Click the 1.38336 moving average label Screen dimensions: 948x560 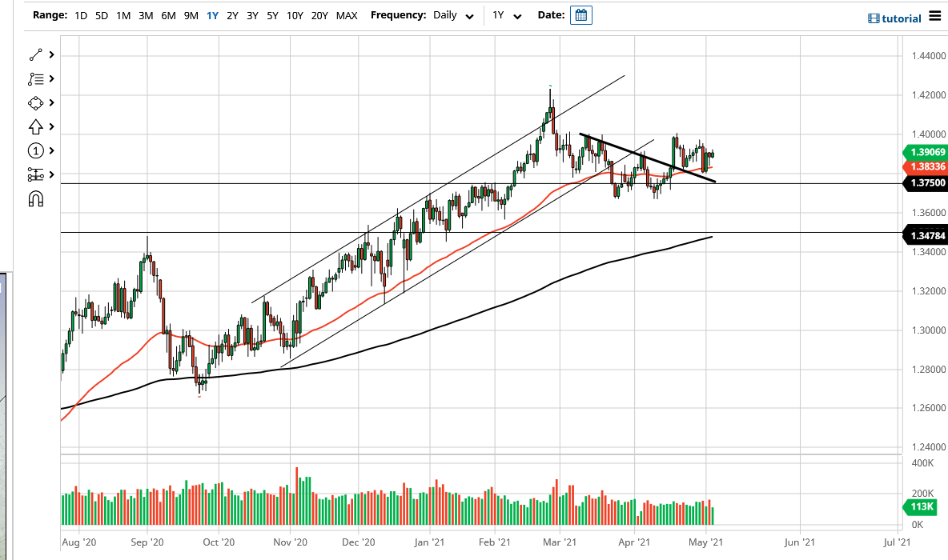[x=927, y=166]
